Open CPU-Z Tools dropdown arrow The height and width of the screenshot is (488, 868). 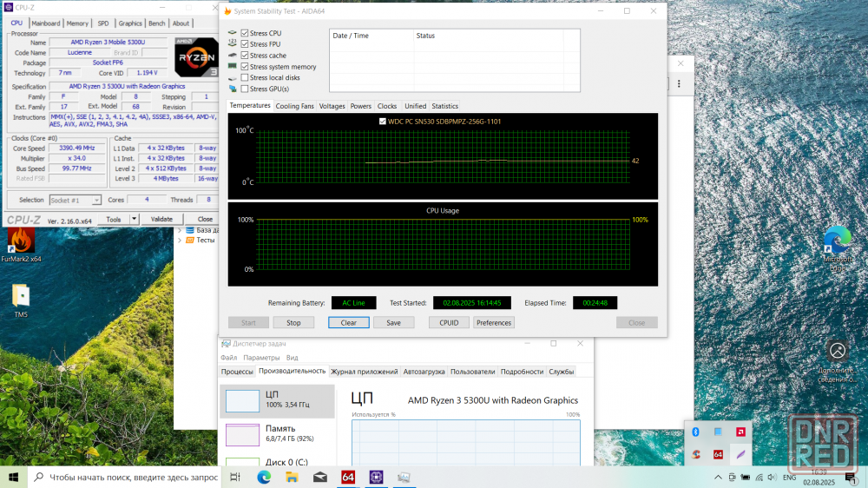(x=134, y=220)
